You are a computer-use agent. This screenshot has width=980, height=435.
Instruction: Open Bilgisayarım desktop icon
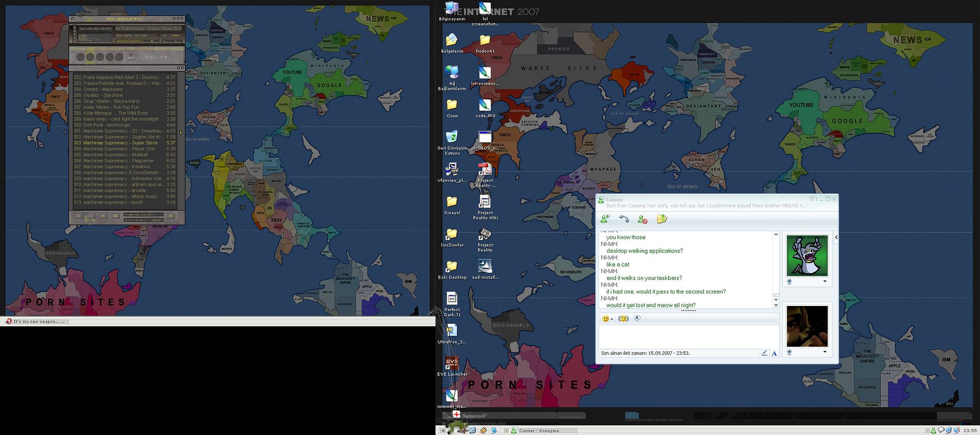(x=452, y=11)
